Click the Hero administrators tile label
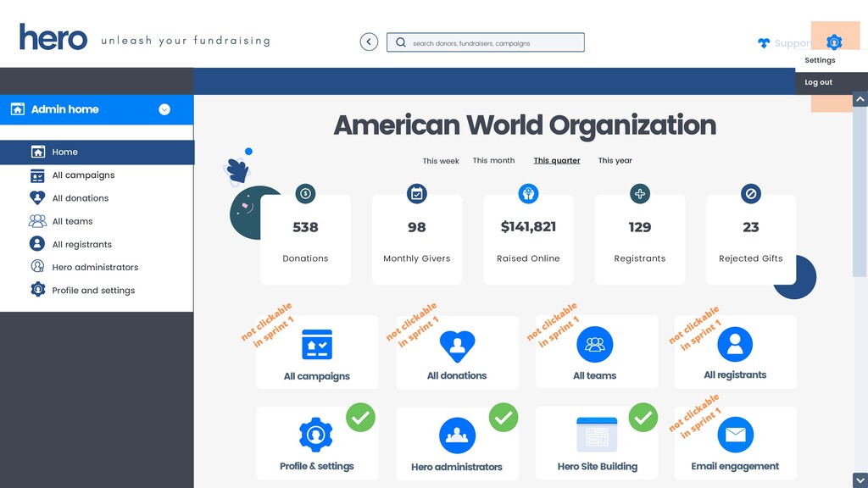Viewport: 868px width, 488px height. click(x=457, y=467)
